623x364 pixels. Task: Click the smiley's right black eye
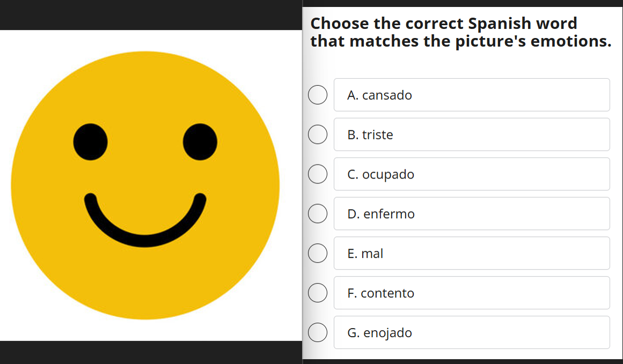pos(200,142)
